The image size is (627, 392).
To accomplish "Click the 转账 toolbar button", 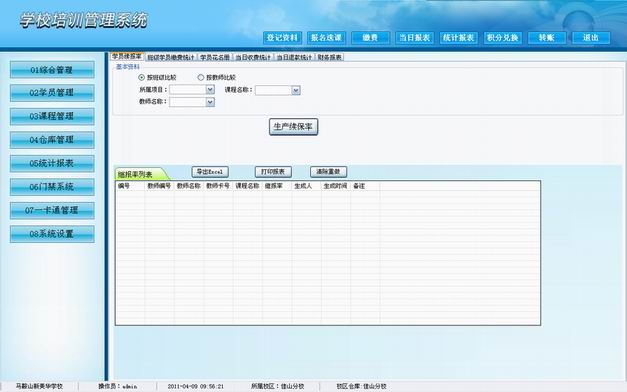I will (x=547, y=38).
